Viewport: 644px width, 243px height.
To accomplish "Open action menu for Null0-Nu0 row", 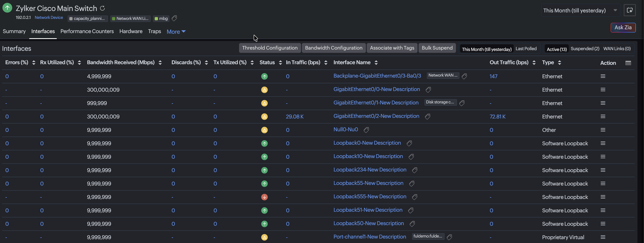I will (603, 130).
